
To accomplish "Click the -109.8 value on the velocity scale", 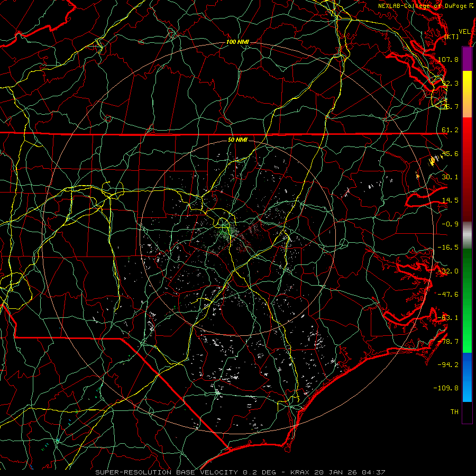I will (446, 388).
